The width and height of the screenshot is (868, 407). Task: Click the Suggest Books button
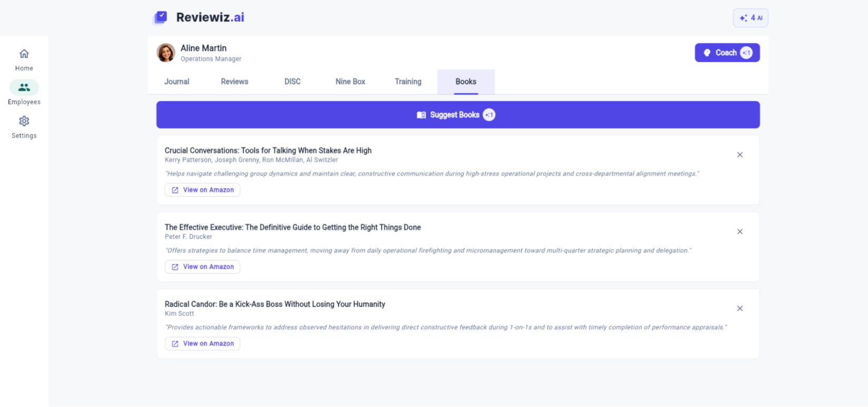(x=458, y=115)
